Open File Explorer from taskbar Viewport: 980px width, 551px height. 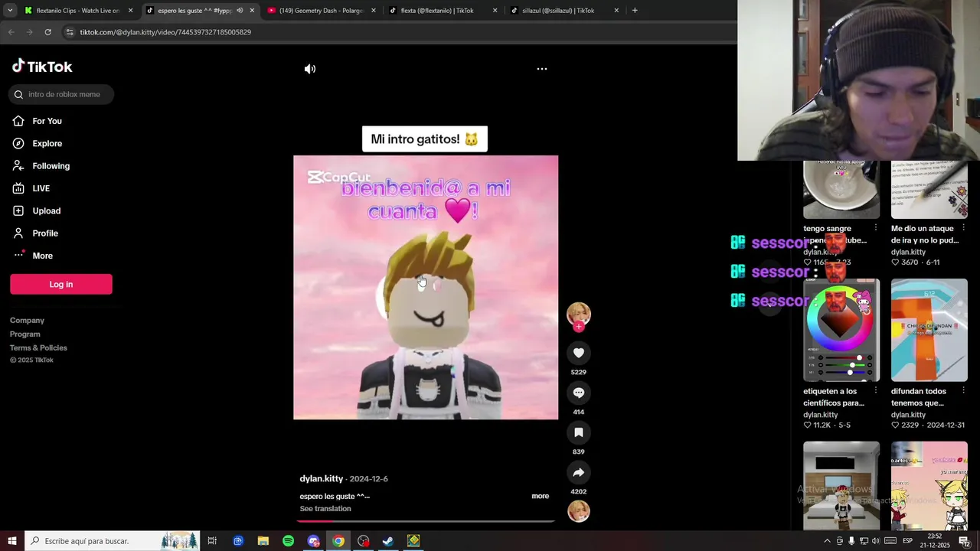(263, 541)
